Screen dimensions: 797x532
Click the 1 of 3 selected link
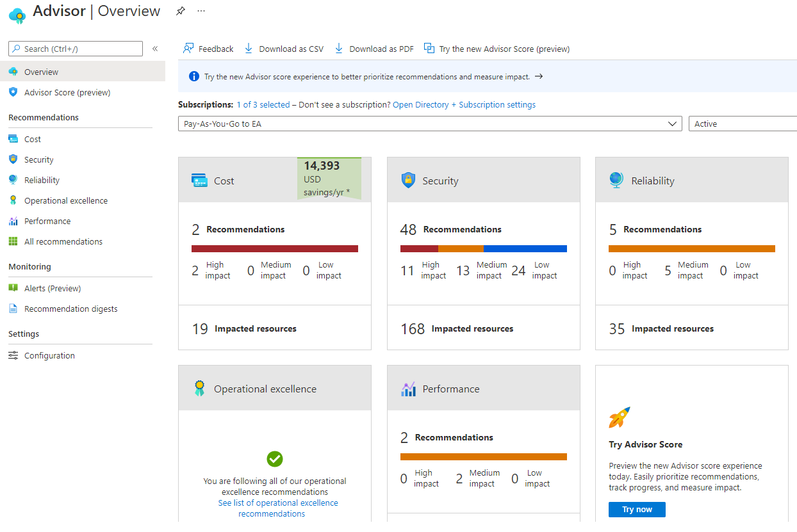[263, 104]
